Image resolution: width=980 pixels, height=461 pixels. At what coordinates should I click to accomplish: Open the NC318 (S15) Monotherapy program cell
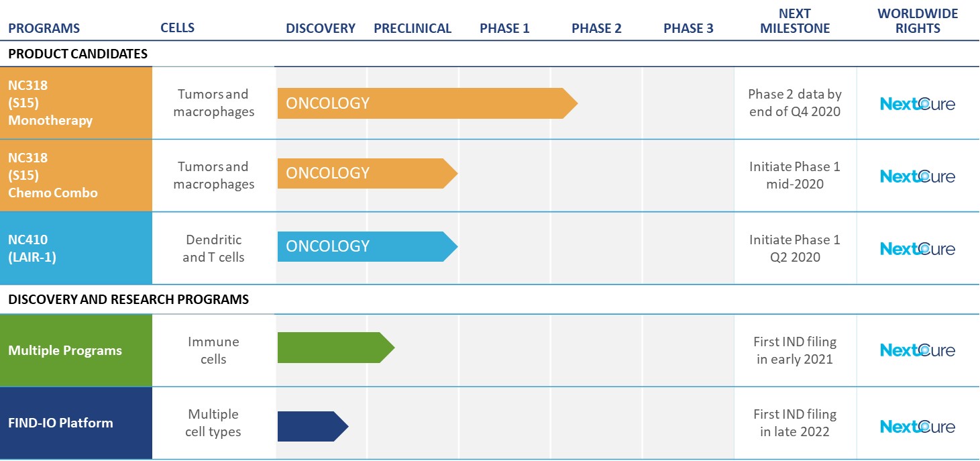coord(76,103)
